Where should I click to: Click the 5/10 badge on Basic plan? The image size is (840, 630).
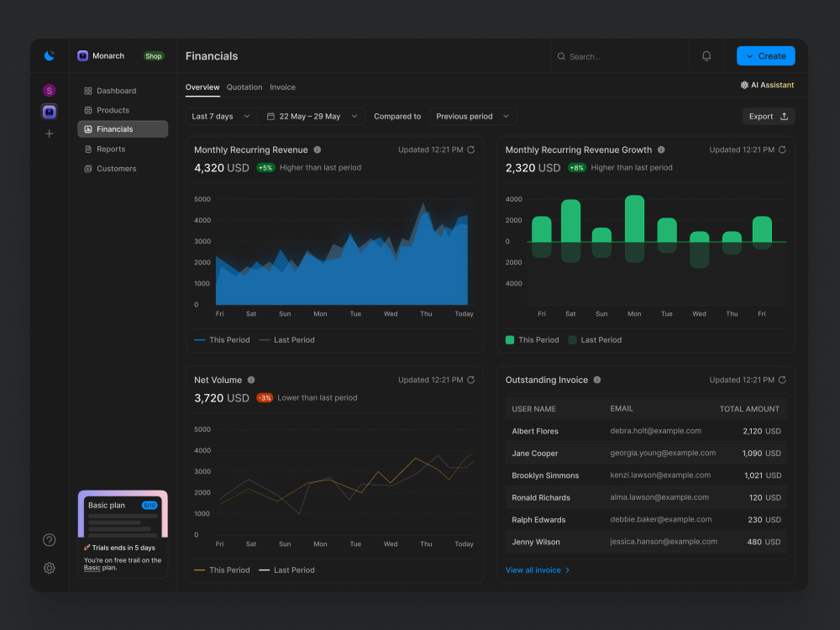(150, 505)
